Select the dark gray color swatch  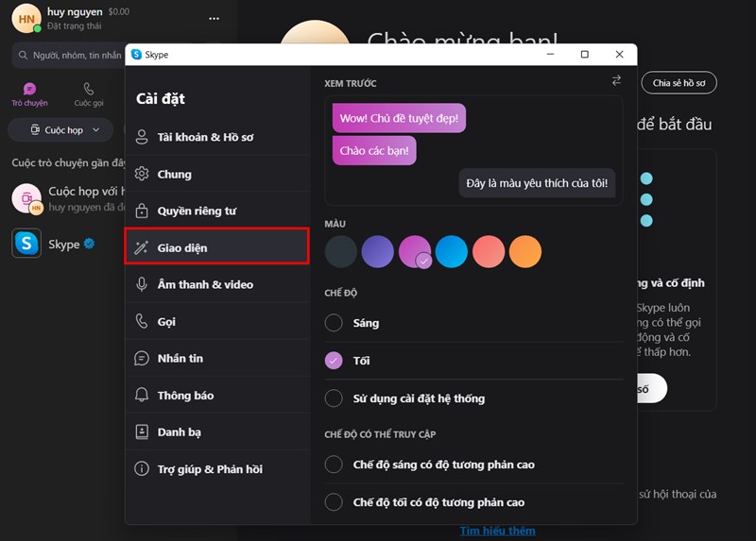[341, 251]
